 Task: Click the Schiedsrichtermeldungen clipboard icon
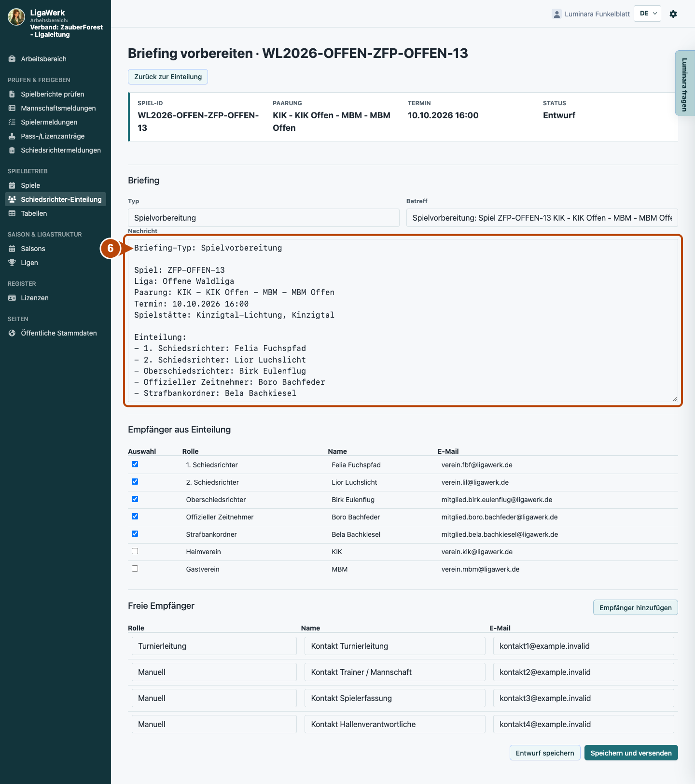point(12,150)
